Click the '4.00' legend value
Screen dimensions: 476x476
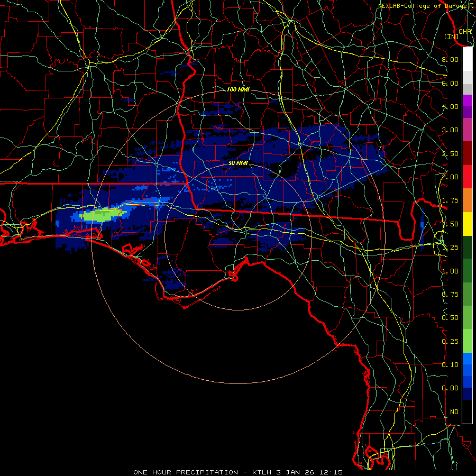coord(450,106)
